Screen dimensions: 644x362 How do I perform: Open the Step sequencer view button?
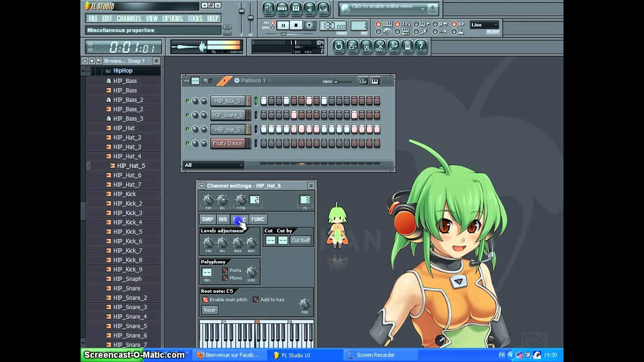tap(282, 9)
